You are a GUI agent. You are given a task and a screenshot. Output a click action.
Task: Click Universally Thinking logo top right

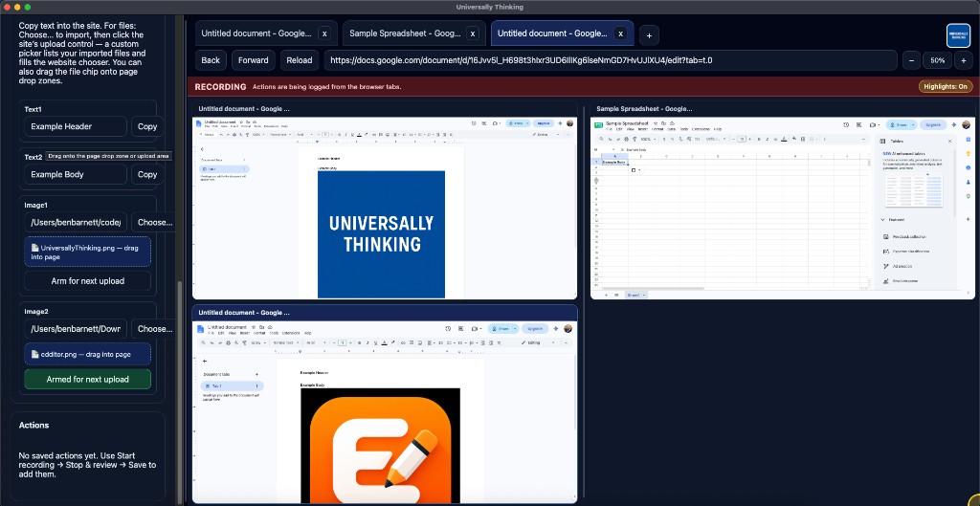(958, 35)
